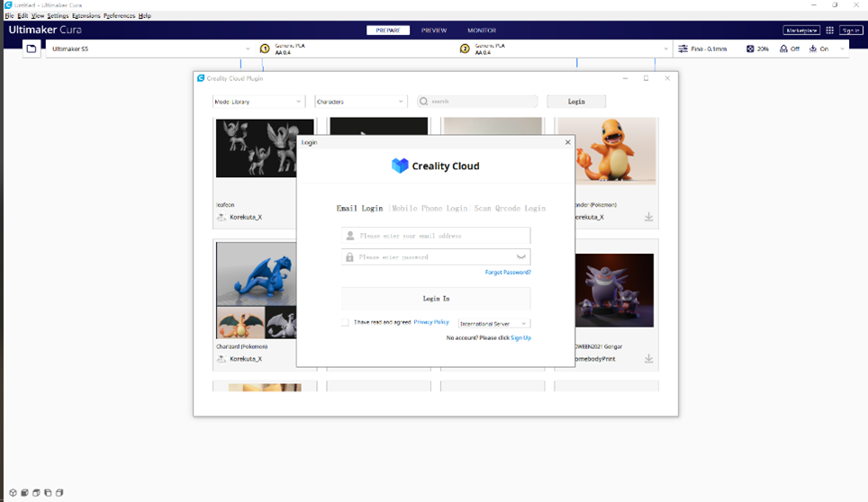Open the Edit menu
This screenshot has height=502, width=868.
[23, 16]
